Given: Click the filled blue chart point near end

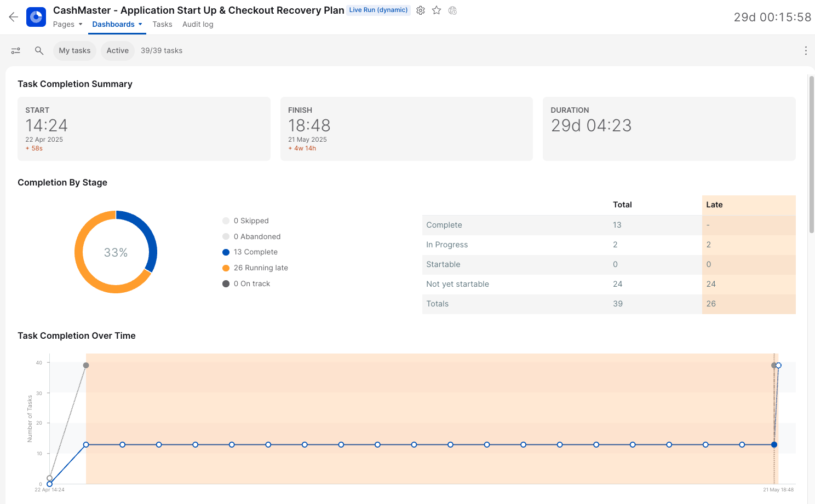Looking at the screenshot, I should pyautogui.click(x=774, y=444).
